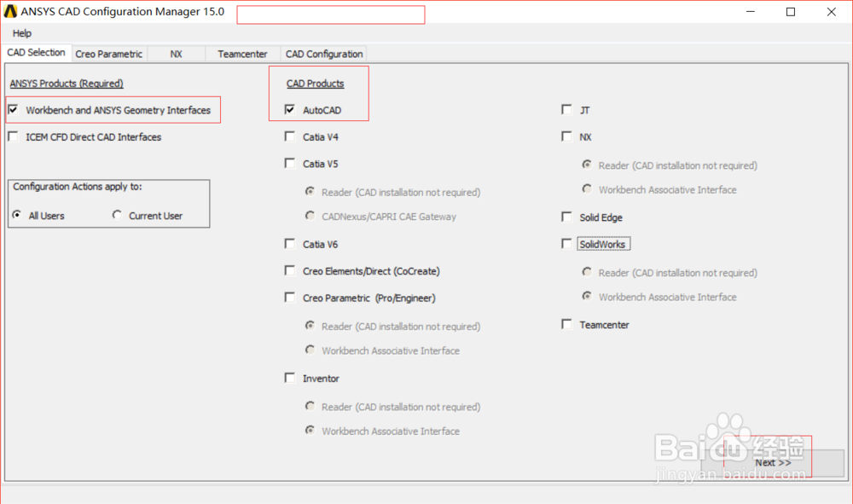Select CADNexus/CAPRI CAE Gateway option
Viewport: 853px width, 504px height.
(310, 216)
